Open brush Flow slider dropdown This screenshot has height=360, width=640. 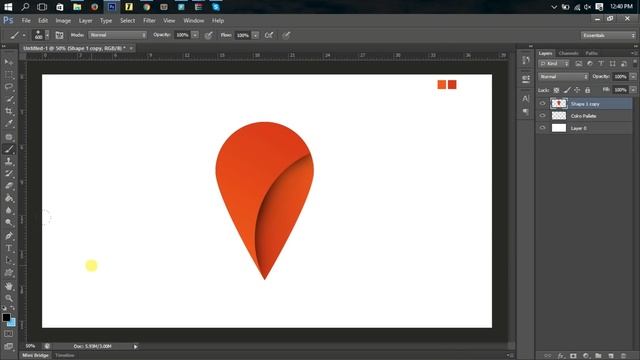pos(256,35)
